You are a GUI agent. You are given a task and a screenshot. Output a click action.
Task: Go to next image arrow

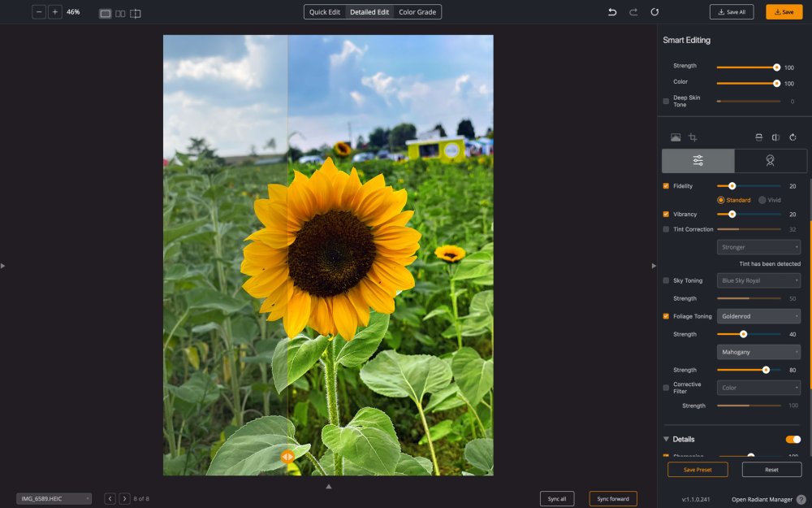point(124,499)
